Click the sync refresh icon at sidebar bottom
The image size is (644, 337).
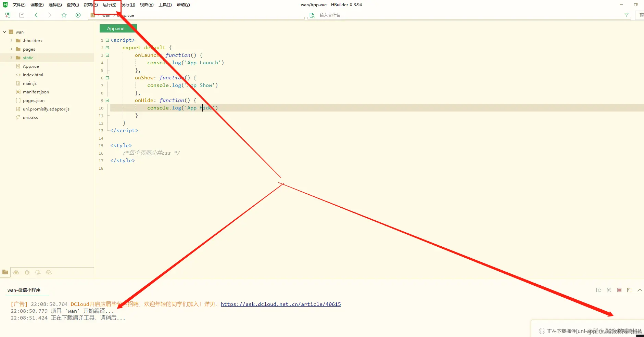coord(38,272)
